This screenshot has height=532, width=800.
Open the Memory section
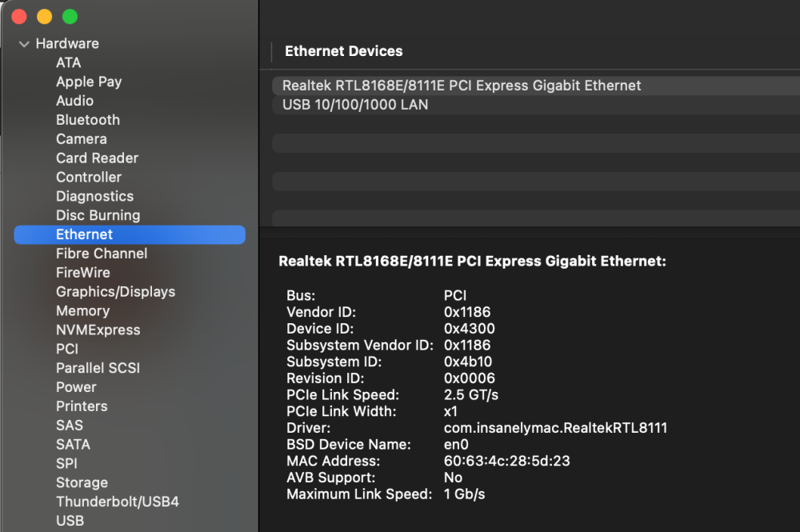[82, 310]
